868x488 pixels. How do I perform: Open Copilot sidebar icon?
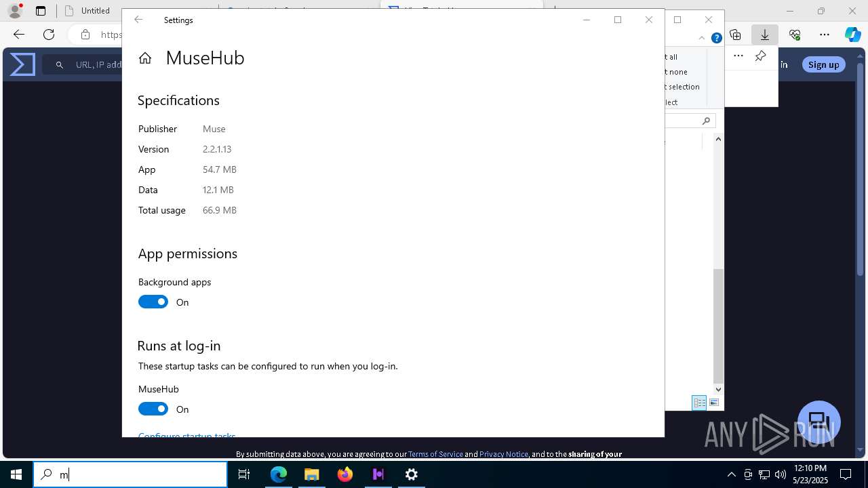(853, 35)
